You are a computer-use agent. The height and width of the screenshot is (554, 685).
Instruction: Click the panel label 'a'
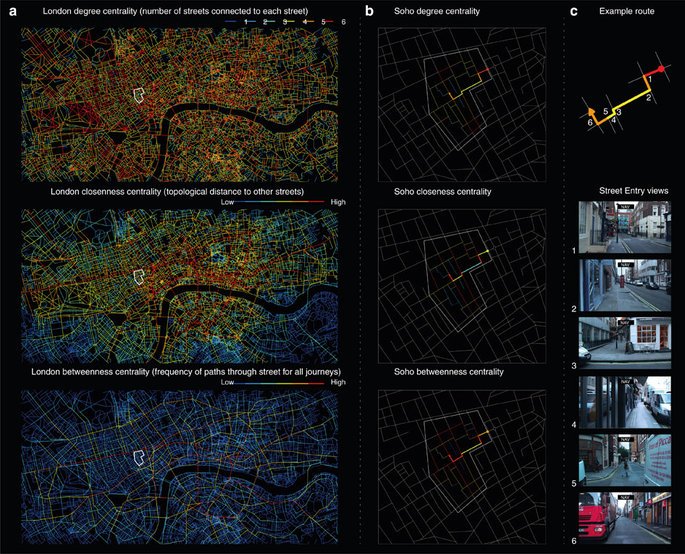coord(13,11)
